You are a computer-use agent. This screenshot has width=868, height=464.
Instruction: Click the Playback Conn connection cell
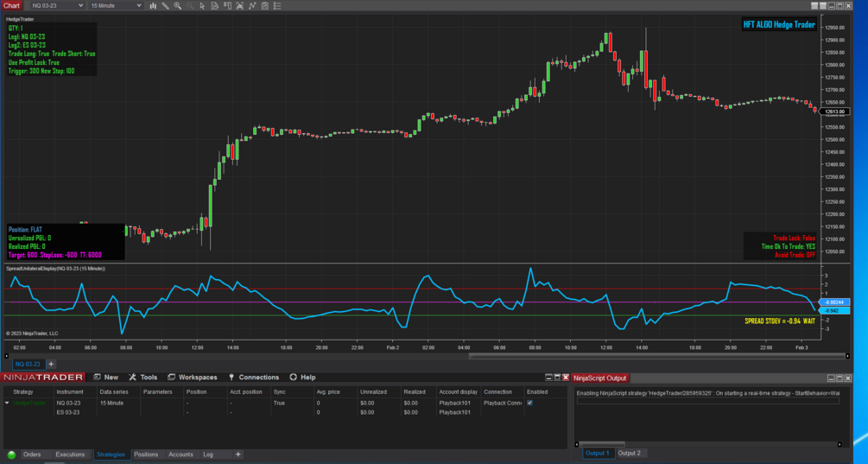point(503,403)
